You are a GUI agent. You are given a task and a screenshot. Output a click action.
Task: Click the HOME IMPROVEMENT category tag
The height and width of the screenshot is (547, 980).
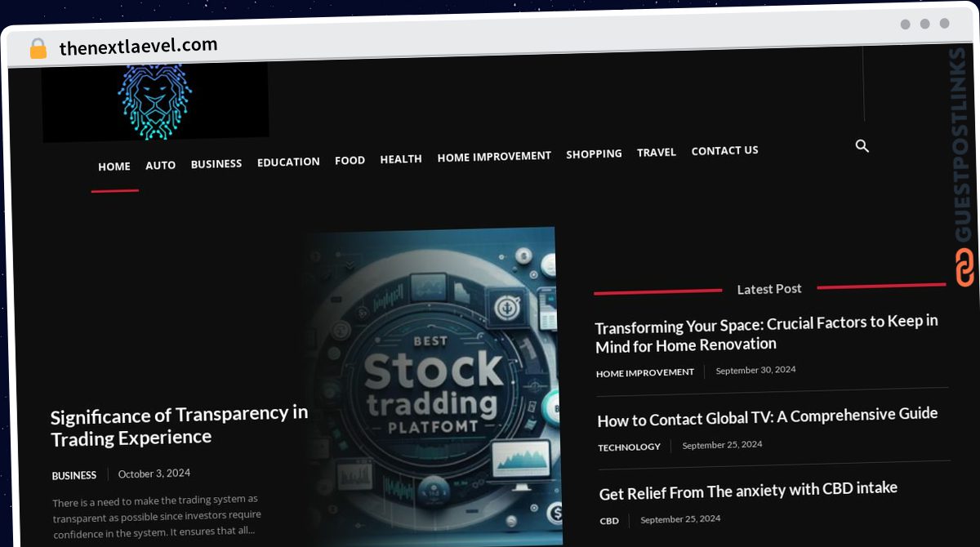[x=645, y=372]
